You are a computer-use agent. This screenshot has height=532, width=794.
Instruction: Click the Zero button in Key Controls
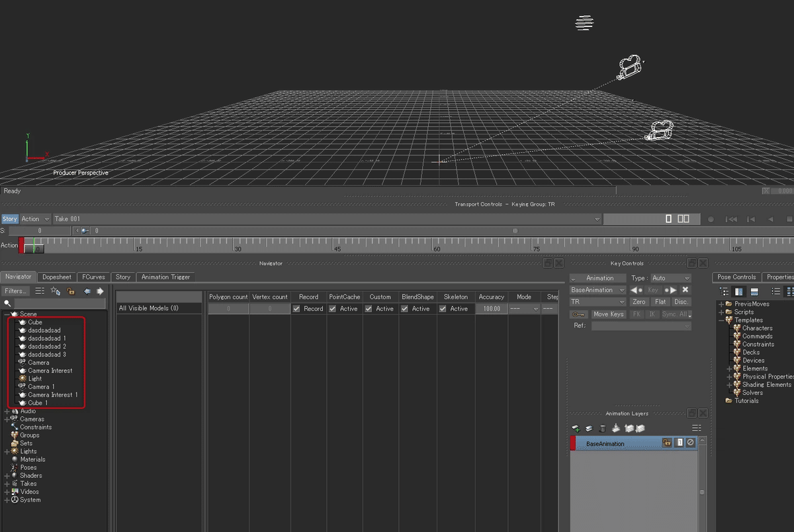(x=639, y=302)
